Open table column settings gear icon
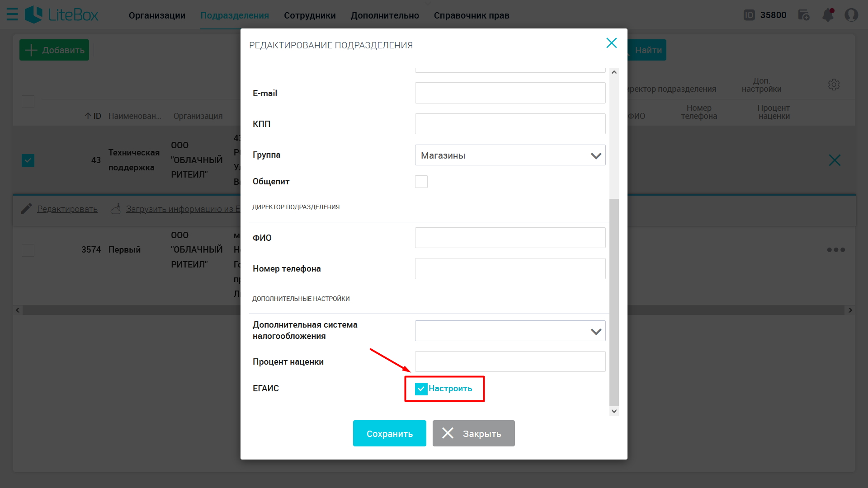Image resolution: width=868 pixels, height=488 pixels. pos(834,84)
